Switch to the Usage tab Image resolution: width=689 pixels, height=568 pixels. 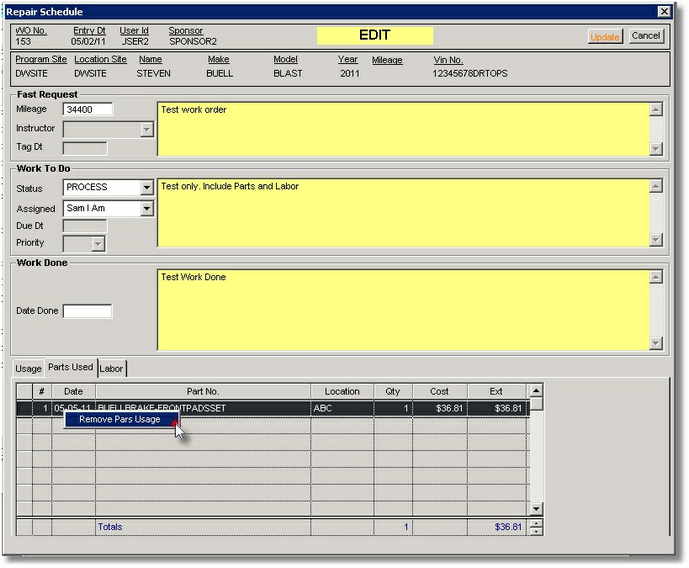point(28,369)
